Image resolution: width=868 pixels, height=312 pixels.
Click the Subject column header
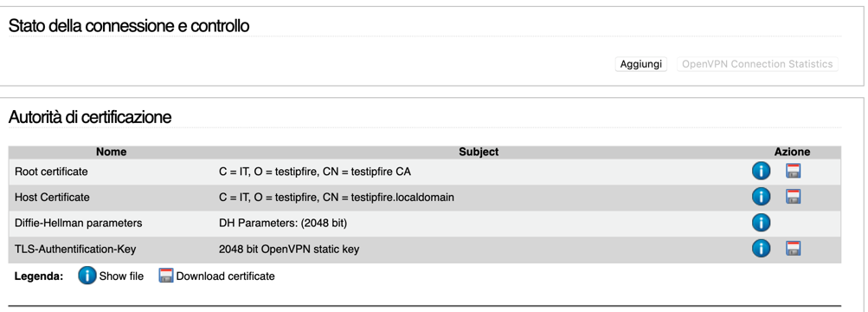point(479,152)
